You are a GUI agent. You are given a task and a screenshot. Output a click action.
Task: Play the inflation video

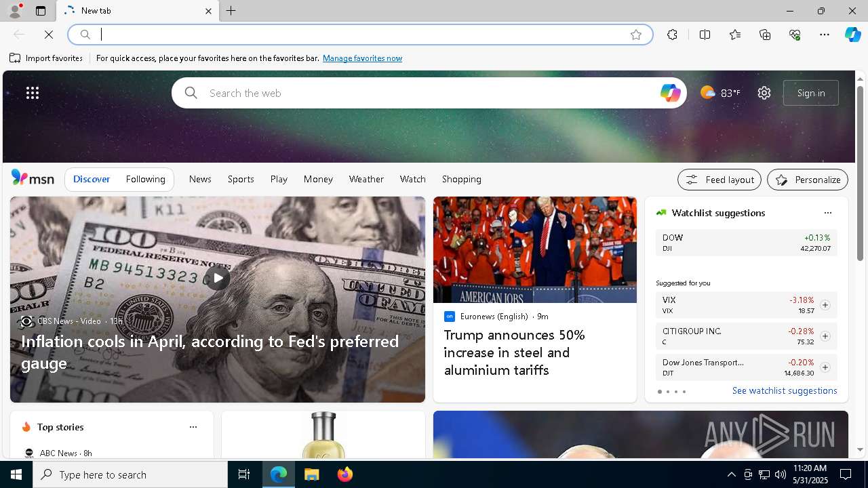coord(217,277)
